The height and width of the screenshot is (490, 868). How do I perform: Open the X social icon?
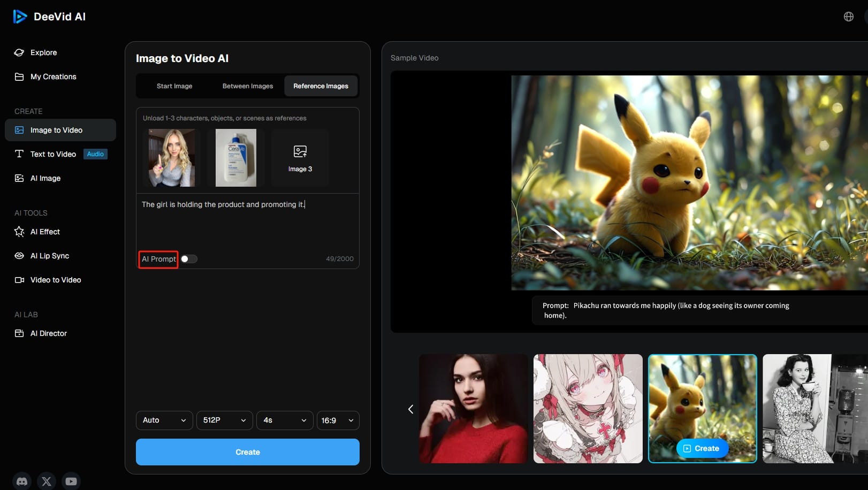point(47,481)
